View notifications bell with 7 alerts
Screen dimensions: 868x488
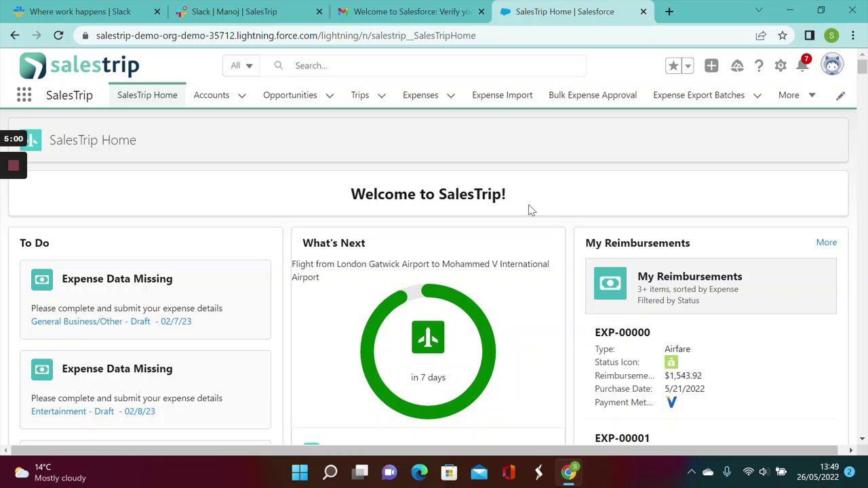point(803,64)
